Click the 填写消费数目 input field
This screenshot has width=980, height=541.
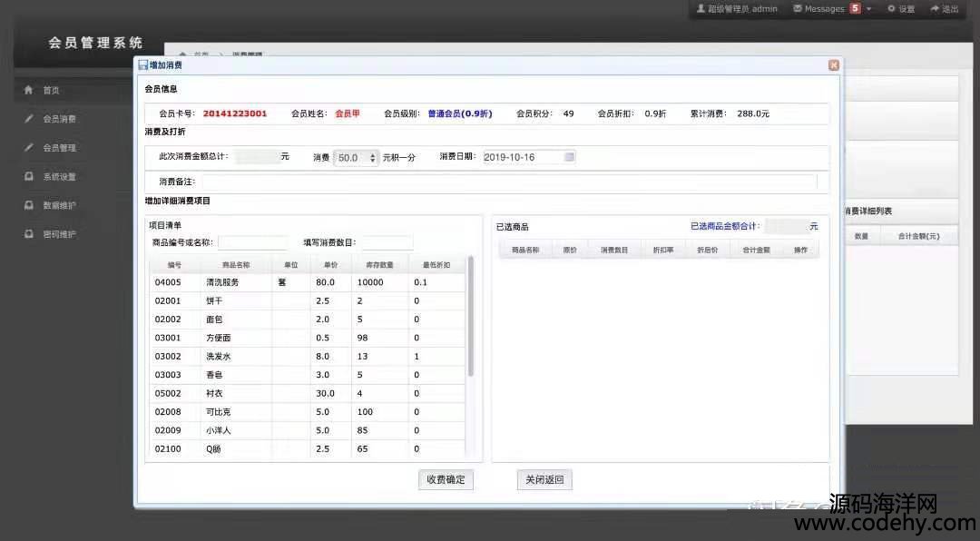click(x=387, y=242)
